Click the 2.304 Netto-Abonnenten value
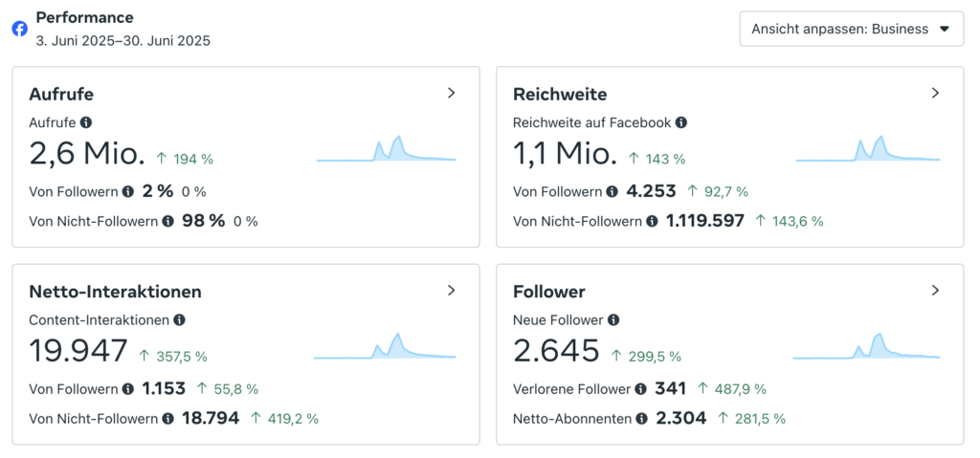 tap(681, 418)
